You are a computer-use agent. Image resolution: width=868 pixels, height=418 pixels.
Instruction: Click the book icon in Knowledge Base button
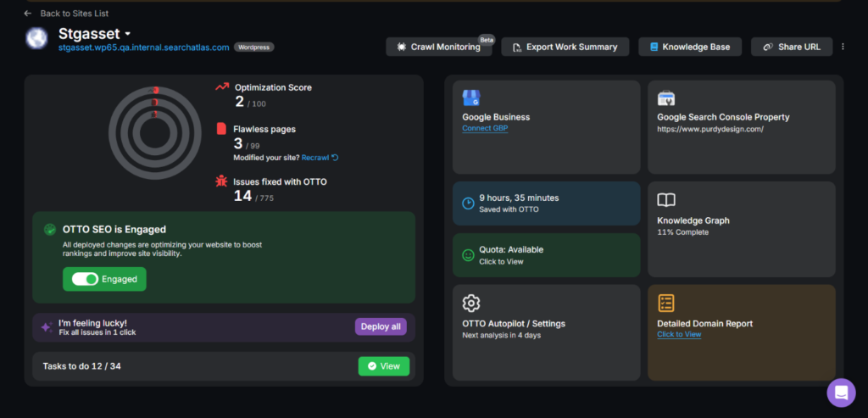point(654,47)
